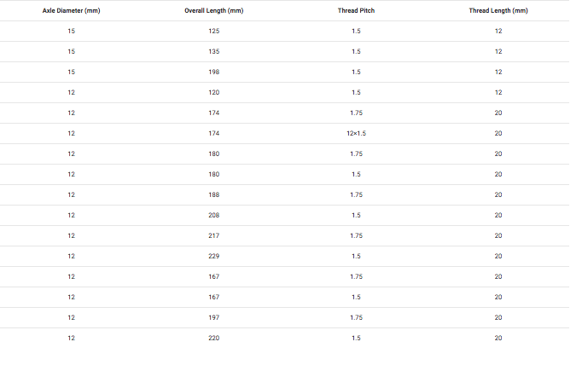The height and width of the screenshot is (365, 588).
Task: Click thread length 20 in the 220 row
Action: tap(498, 338)
